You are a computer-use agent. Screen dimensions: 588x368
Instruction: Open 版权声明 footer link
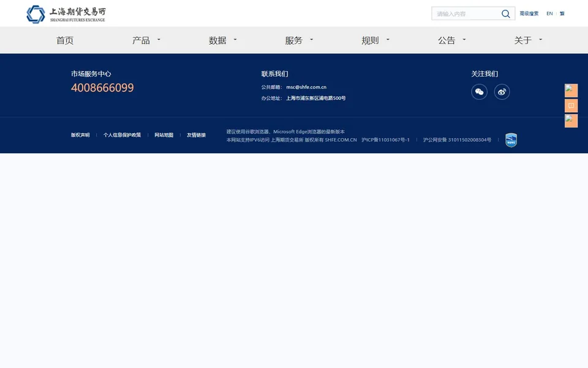click(80, 135)
